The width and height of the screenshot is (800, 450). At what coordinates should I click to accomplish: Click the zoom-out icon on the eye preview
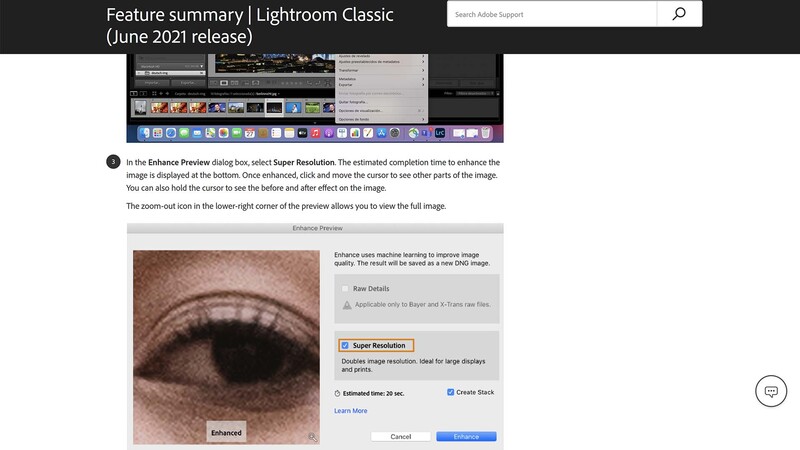coord(312,437)
